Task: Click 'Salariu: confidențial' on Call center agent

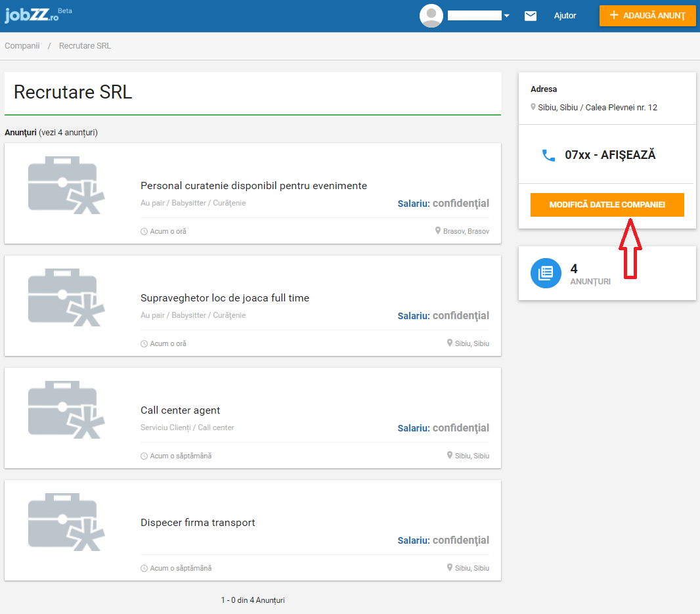Action: point(443,428)
